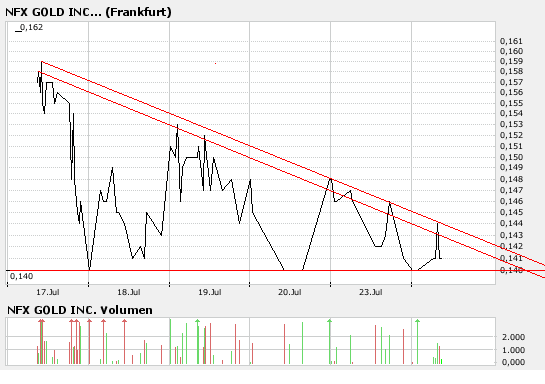Select the 19.Jul date label

pos(210,292)
